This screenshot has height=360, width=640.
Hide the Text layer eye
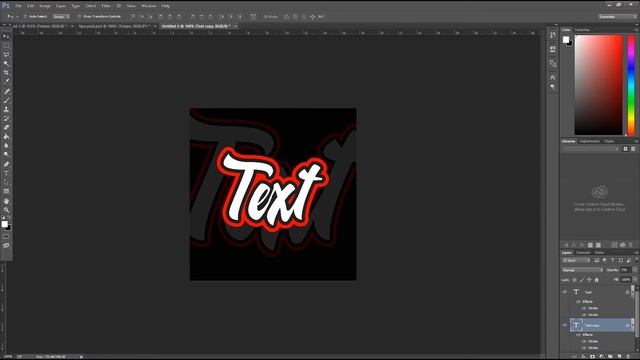tap(565, 292)
